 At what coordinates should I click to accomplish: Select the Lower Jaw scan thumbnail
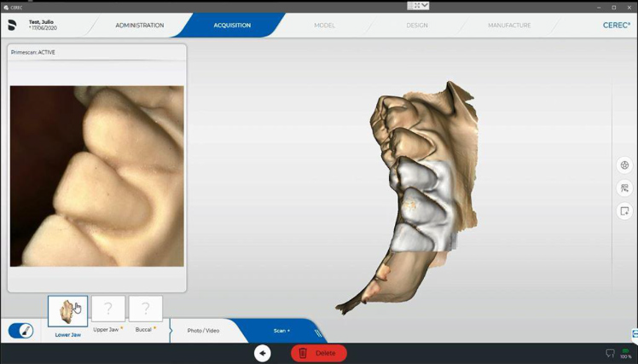[67, 311]
